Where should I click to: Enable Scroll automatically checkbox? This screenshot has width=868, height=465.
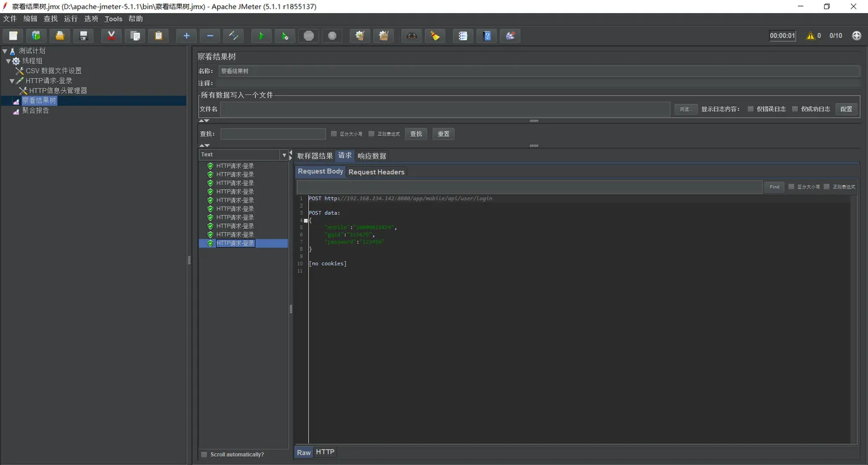204,454
